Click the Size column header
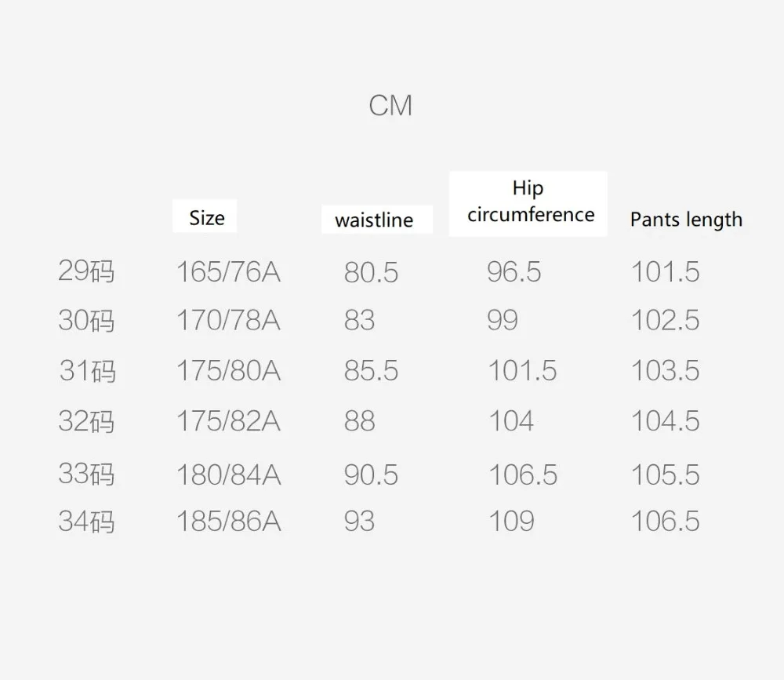The image size is (784, 680). pos(206,218)
